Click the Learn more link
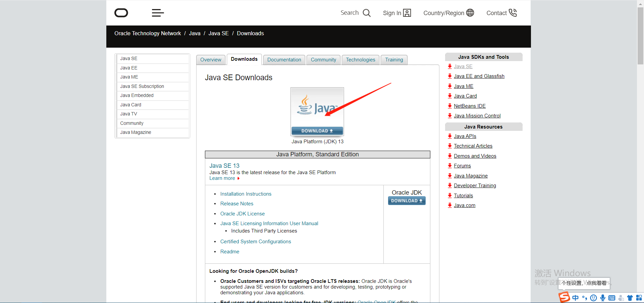This screenshot has width=644, height=303. tap(222, 179)
